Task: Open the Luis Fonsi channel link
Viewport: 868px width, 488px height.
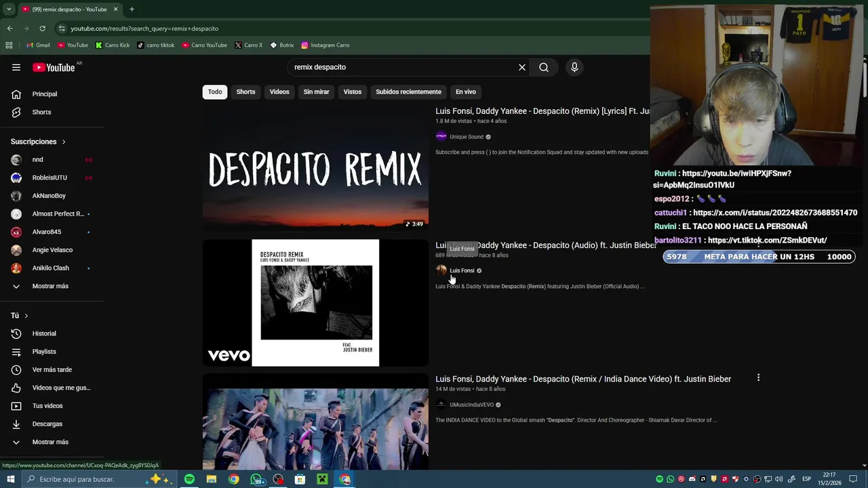Action: [x=462, y=270]
